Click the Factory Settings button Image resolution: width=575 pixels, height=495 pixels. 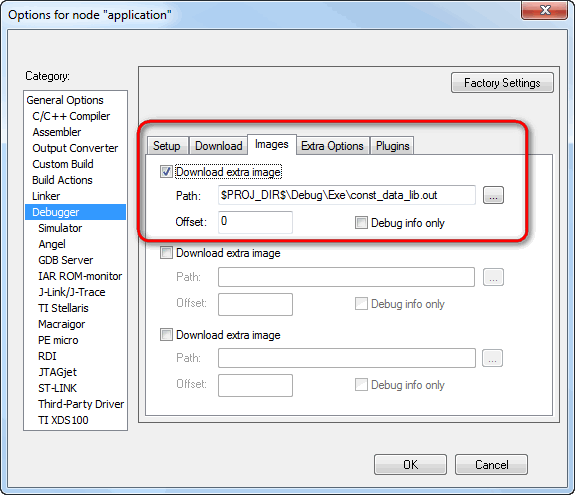click(502, 83)
